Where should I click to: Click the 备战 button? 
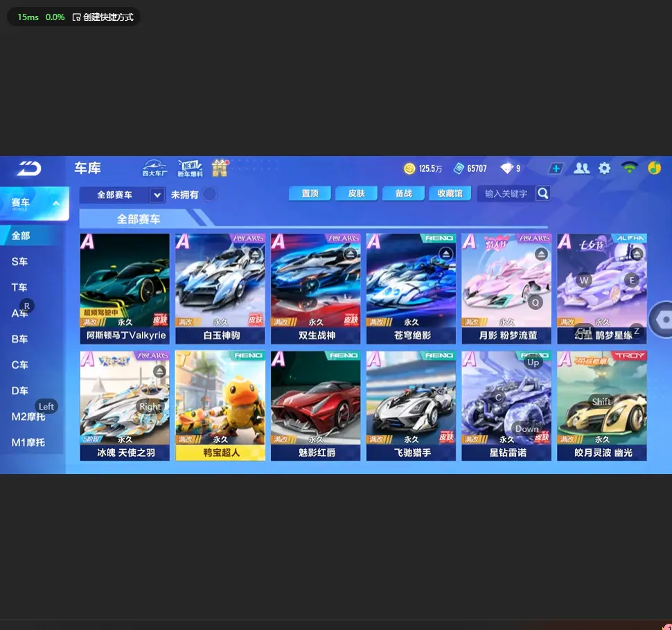click(x=403, y=193)
